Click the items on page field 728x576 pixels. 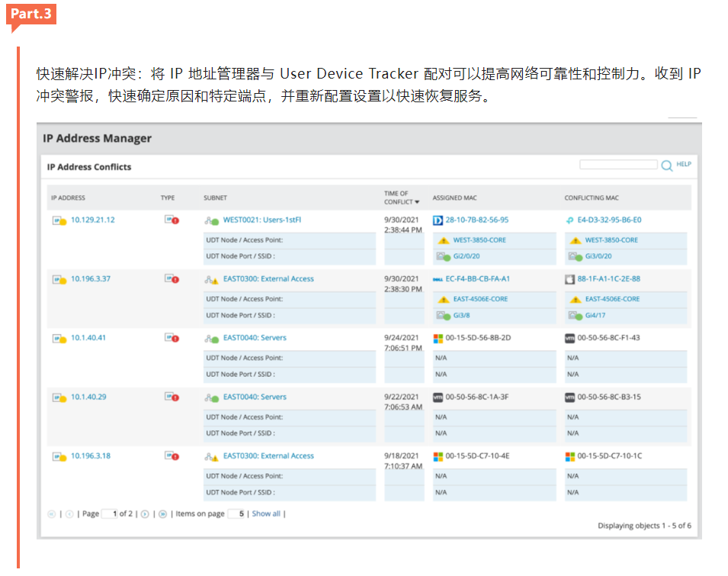[x=236, y=513]
